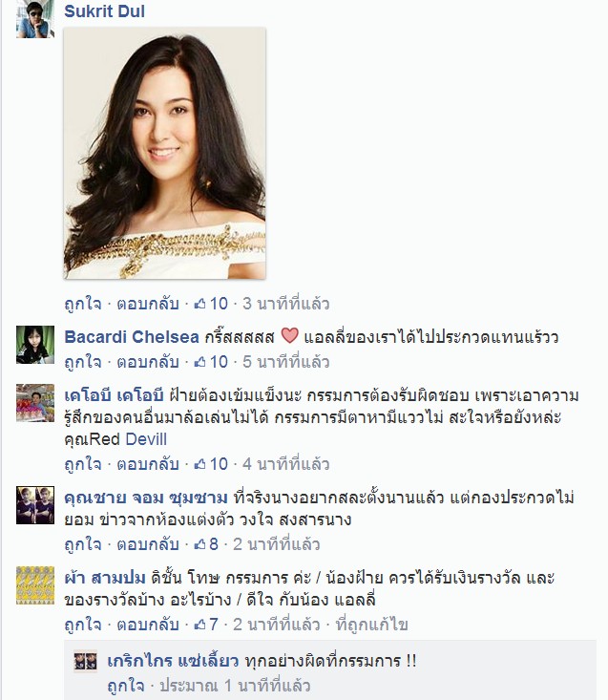View likes on คุณชาย จอม ซุมซาม's comment

click(x=206, y=544)
